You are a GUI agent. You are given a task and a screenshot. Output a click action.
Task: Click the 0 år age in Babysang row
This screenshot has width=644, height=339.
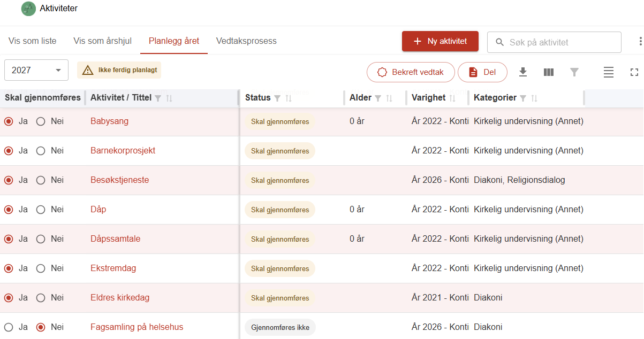click(357, 121)
